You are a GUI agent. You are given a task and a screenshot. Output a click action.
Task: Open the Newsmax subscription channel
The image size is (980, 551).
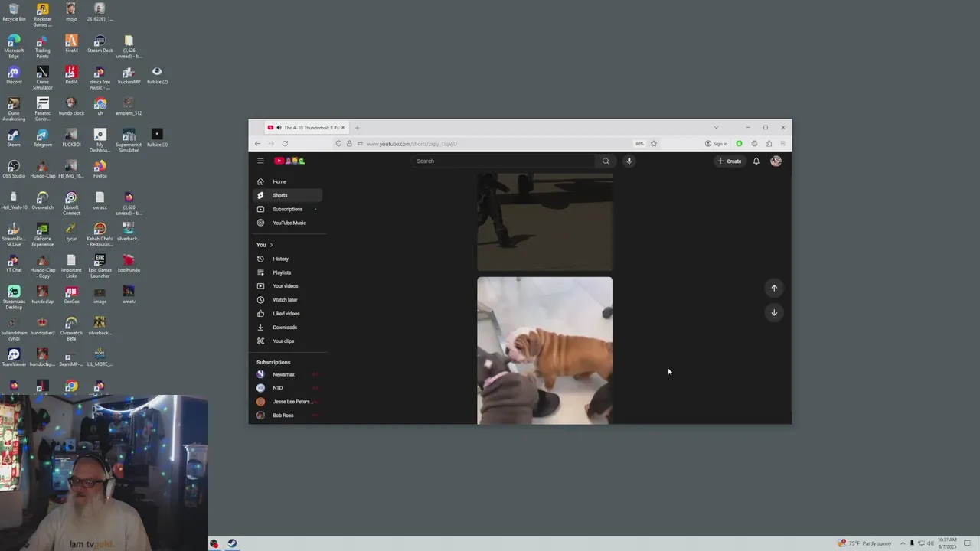click(x=287, y=374)
